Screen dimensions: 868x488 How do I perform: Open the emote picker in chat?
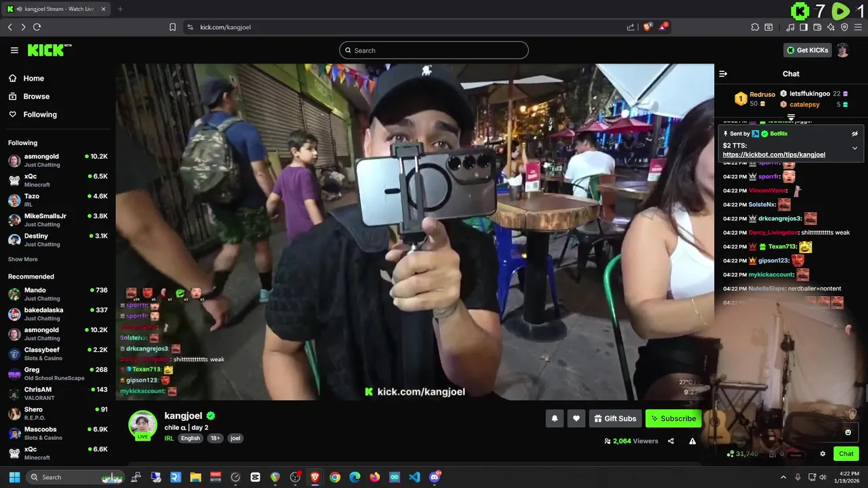848,432
